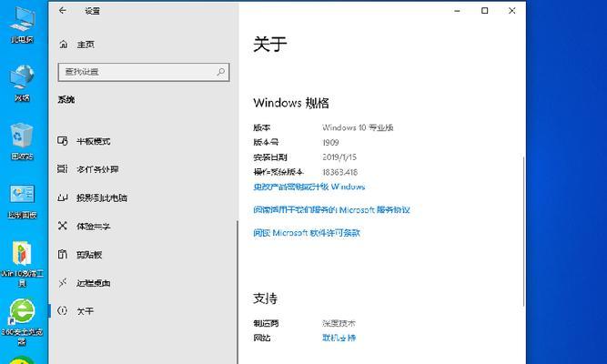
Task: Click the '系统' sidebar category heading
Action: [x=66, y=99]
